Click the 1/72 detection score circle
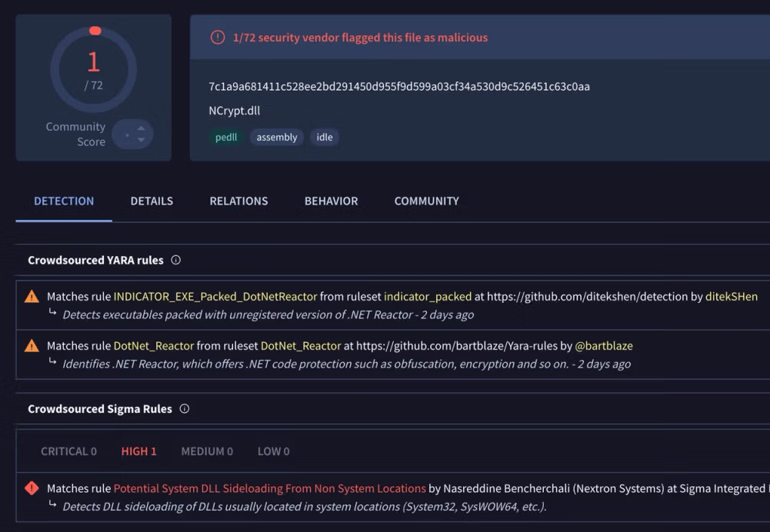This screenshot has width=770, height=532. tap(94, 69)
